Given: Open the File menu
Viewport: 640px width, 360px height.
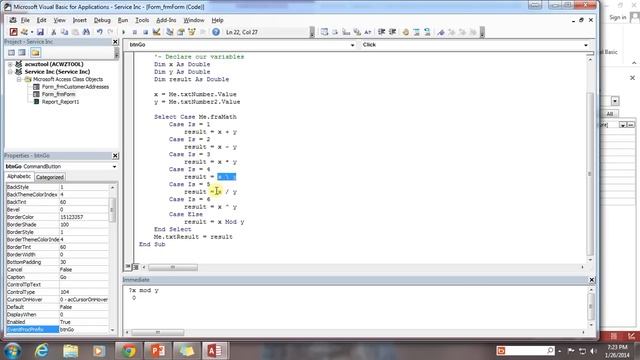Looking at the screenshot, I should point(25,20).
